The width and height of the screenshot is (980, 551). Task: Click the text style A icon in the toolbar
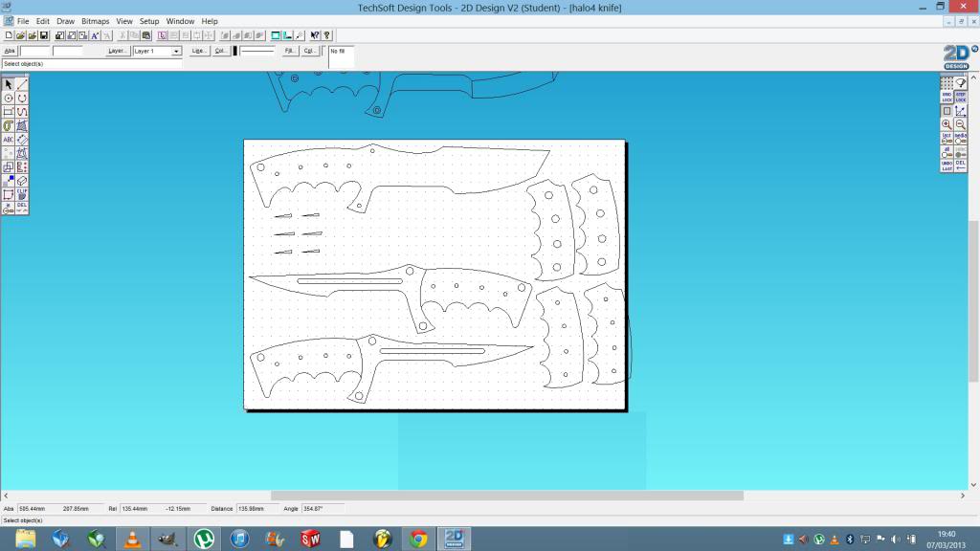pyautogui.click(x=95, y=35)
